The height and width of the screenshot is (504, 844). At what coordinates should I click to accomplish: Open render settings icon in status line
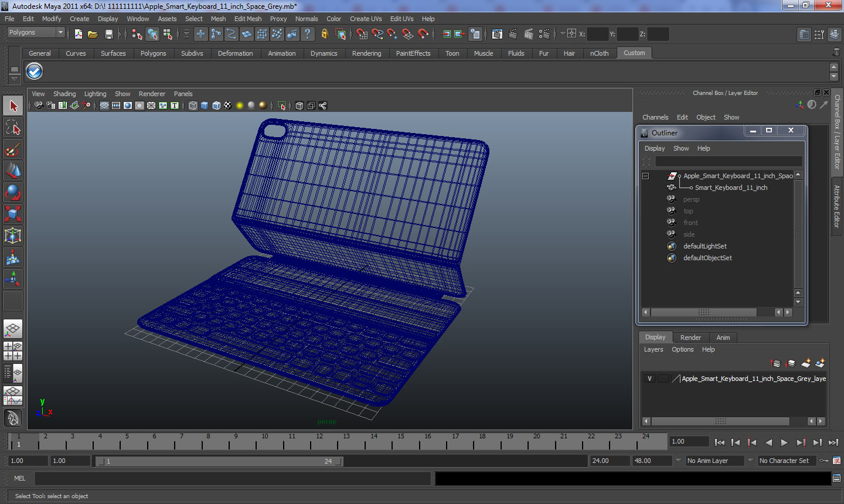pos(544,34)
